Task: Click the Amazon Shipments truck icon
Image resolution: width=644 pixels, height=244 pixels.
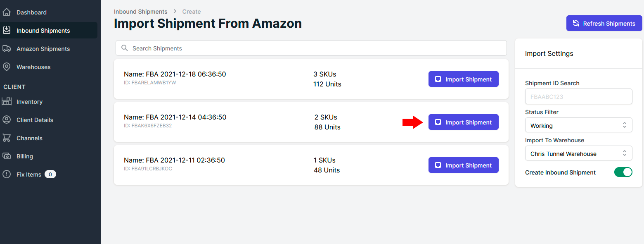Action: pyautogui.click(x=7, y=48)
